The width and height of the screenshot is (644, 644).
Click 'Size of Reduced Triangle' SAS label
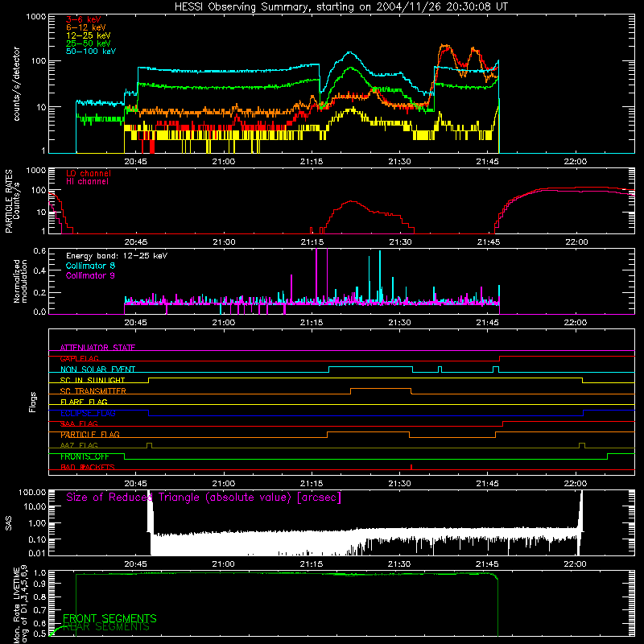[x=204, y=497]
